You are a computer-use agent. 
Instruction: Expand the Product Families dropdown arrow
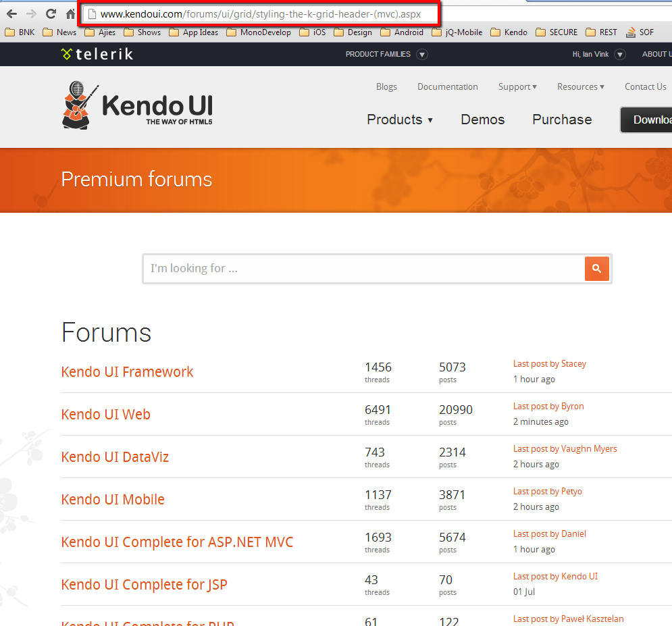point(422,55)
